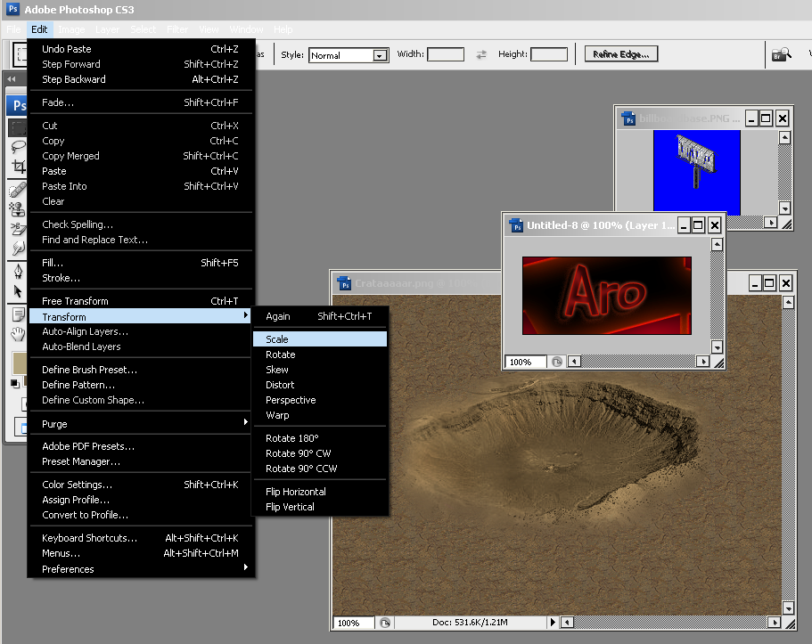This screenshot has width=812, height=644.
Task: Click the Width input field
Action: coord(446,54)
